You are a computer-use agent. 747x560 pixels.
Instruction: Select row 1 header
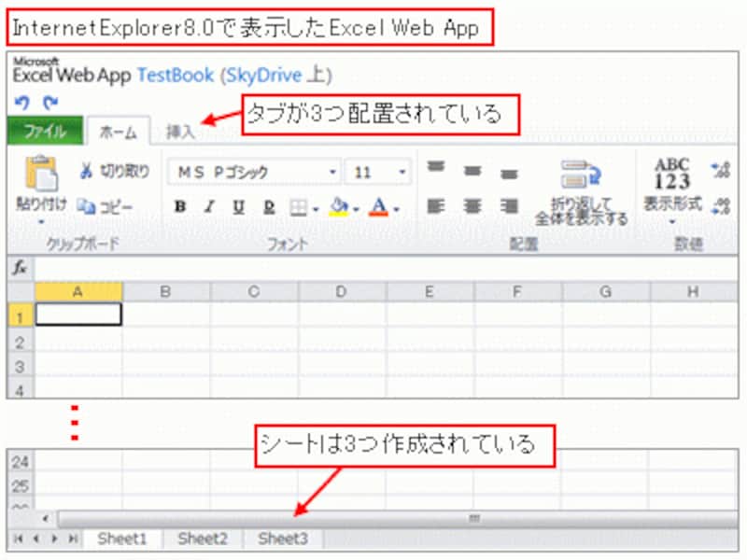point(20,315)
